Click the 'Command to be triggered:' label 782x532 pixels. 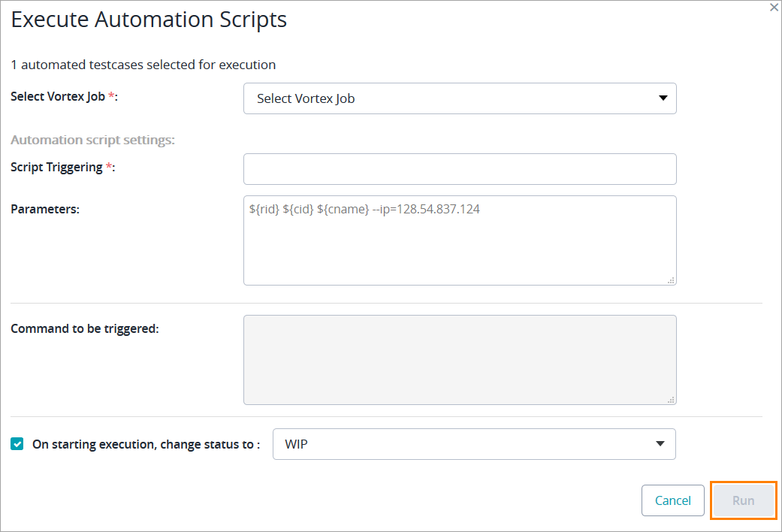click(x=85, y=328)
